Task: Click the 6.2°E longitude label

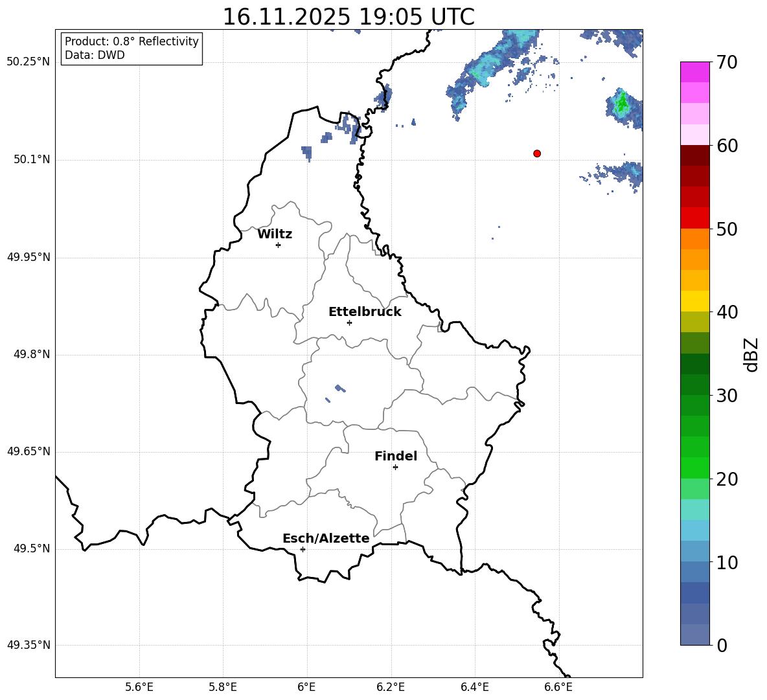Action: (391, 687)
